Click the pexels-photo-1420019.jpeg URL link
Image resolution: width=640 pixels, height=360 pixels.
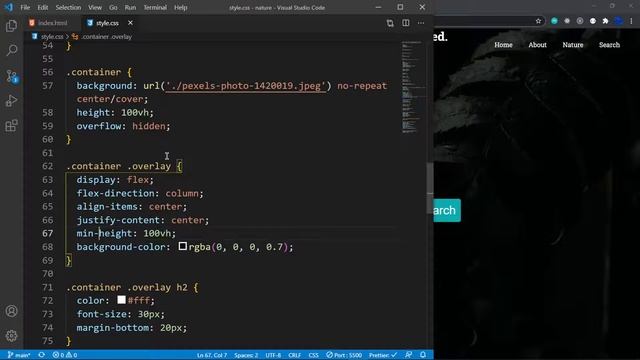pos(246,86)
